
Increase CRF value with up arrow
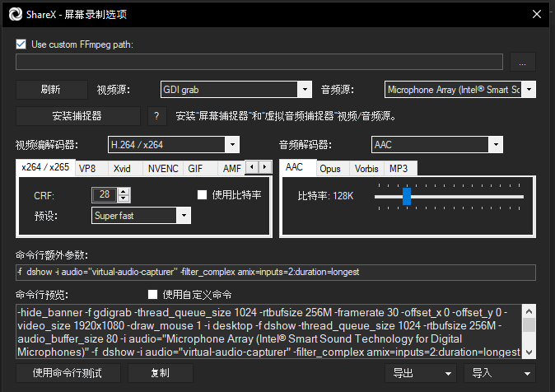(124, 192)
